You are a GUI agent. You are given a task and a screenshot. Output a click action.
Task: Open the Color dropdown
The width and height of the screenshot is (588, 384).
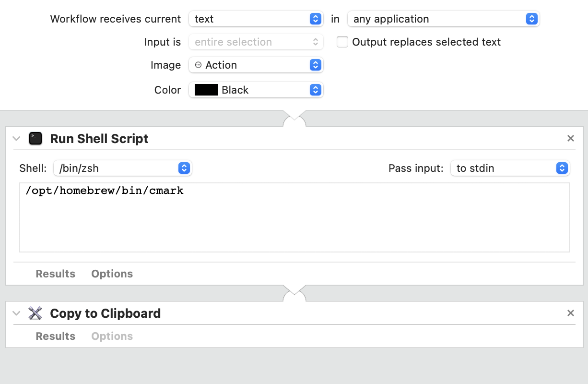[x=315, y=90]
